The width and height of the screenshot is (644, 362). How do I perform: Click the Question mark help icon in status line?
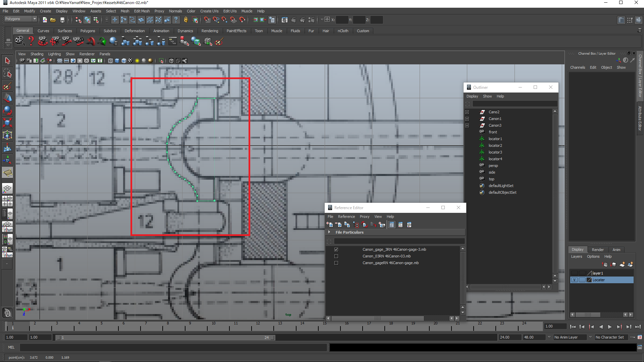click(x=176, y=20)
